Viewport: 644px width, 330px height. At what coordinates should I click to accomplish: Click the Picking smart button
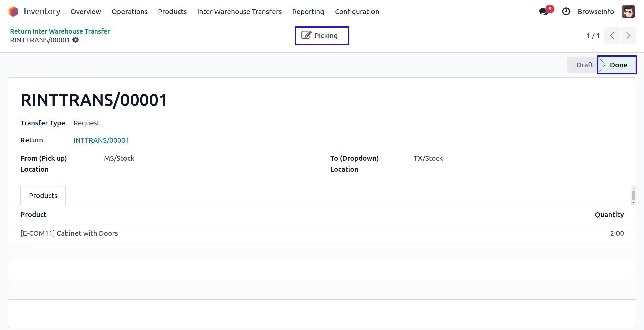(321, 36)
